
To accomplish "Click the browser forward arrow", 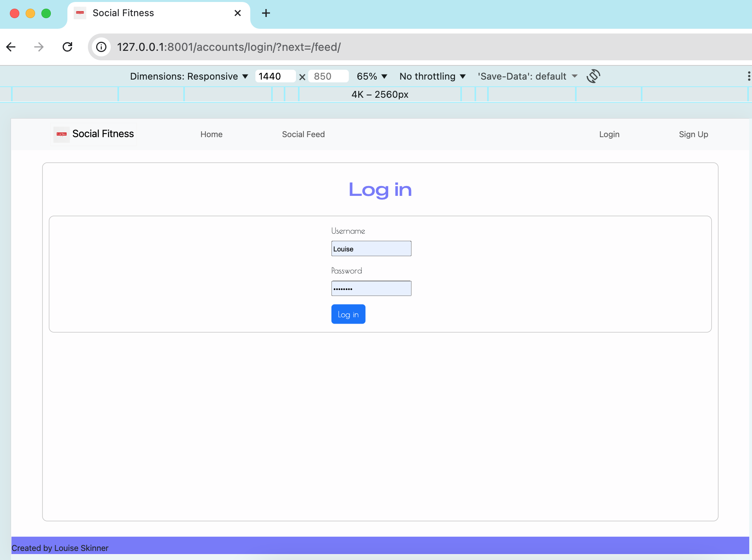I will tap(38, 47).
